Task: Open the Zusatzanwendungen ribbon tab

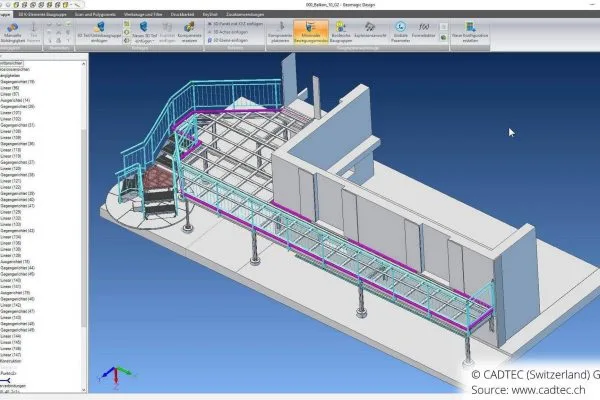Action: point(245,15)
